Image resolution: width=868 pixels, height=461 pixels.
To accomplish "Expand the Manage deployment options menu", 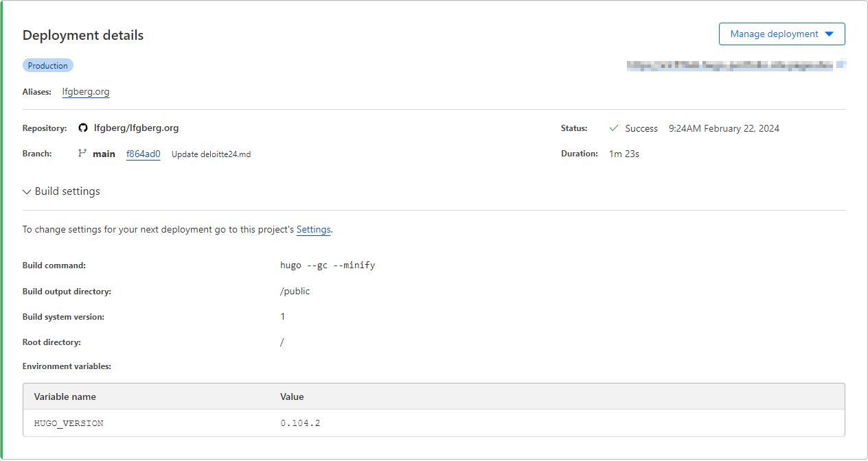I will tap(781, 34).
